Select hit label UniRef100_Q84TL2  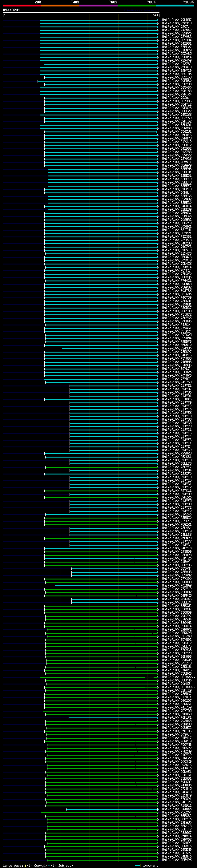(177, 104)
